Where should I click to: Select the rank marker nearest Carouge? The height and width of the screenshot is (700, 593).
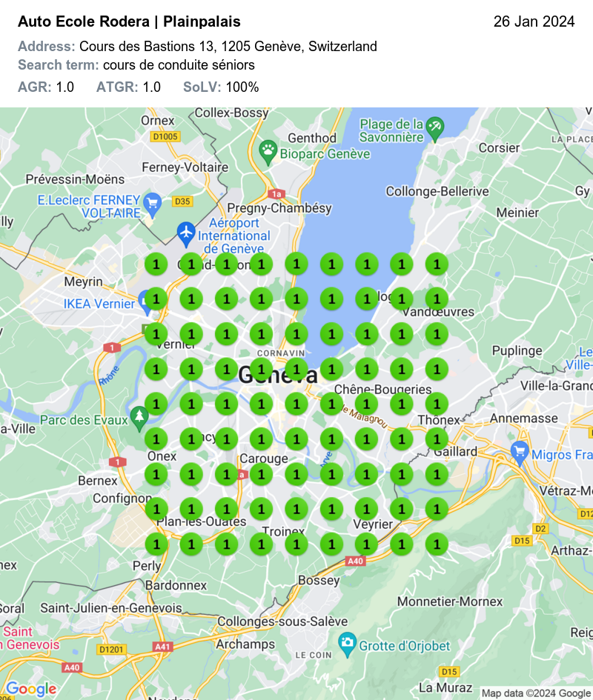click(x=261, y=475)
